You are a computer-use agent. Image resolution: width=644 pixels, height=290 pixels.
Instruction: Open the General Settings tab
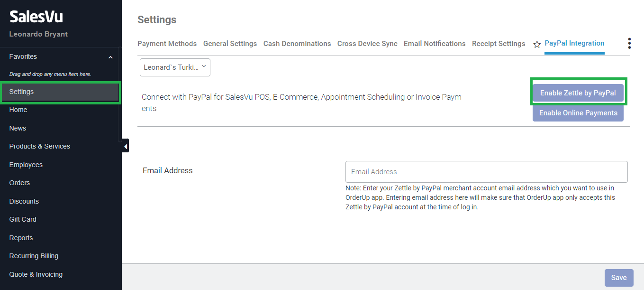[230, 44]
